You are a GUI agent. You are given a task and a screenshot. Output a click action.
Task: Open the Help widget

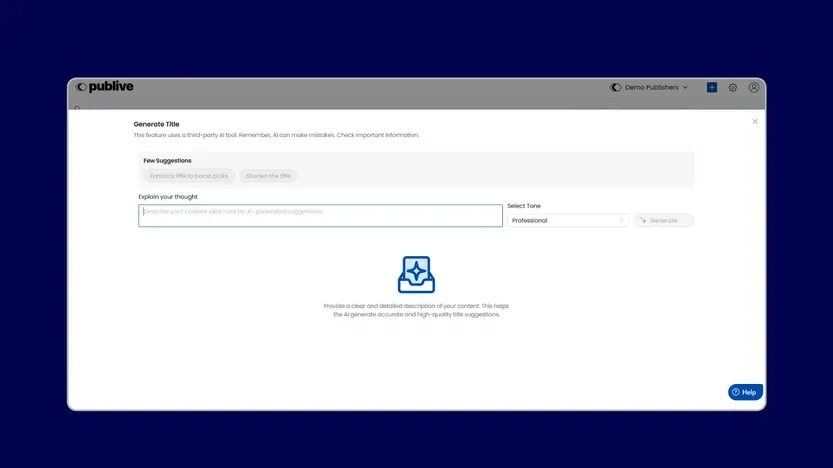(x=745, y=392)
